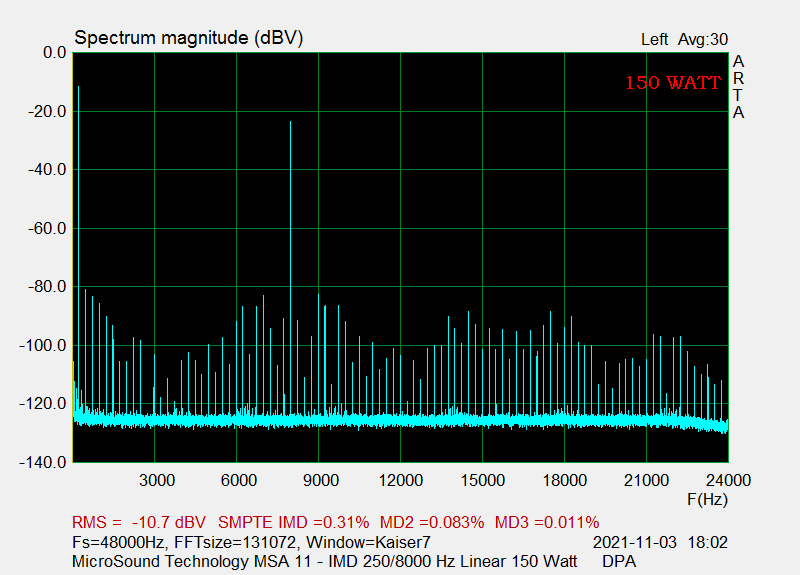Viewport: 800px width, 575px height.
Task: Click the '-80.0' y-axis value
Action: tap(47, 287)
